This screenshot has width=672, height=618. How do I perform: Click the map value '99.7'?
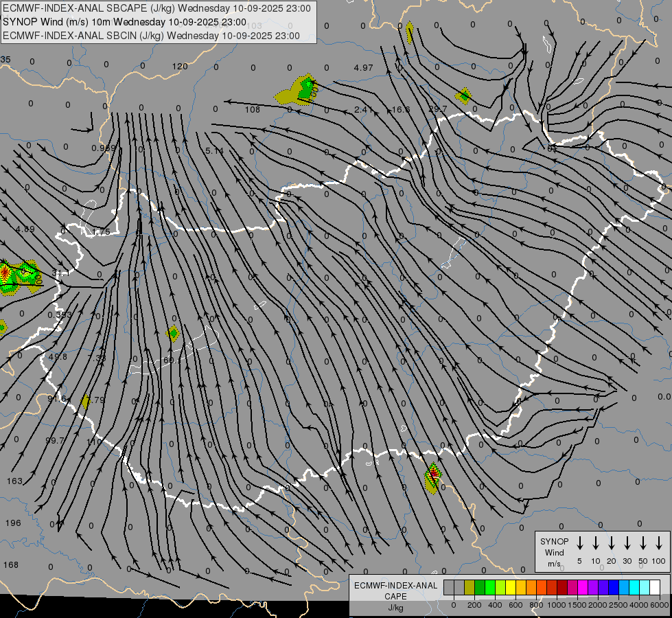click(x=55, y=440)
